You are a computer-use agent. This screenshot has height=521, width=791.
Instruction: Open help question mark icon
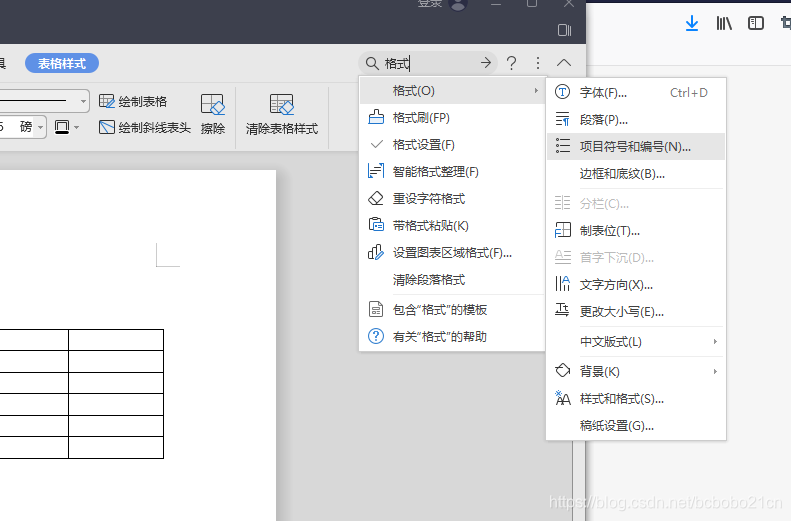(x=511, y=63)
